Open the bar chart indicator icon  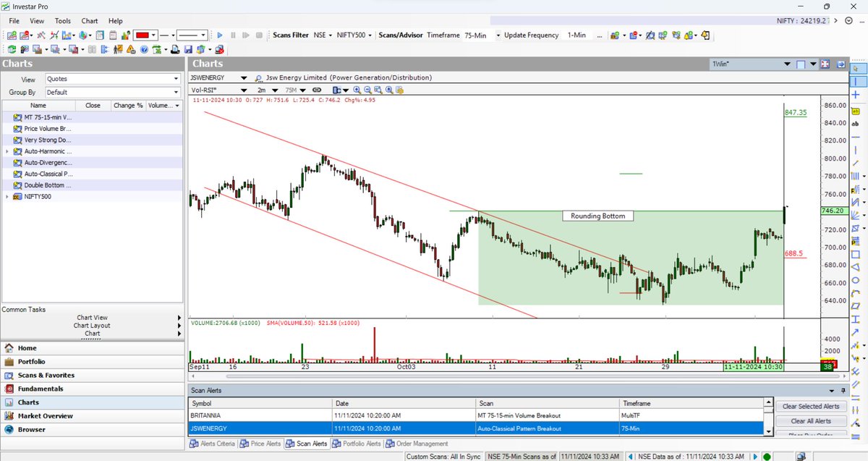pyautogui.click(x=125, y=35)
